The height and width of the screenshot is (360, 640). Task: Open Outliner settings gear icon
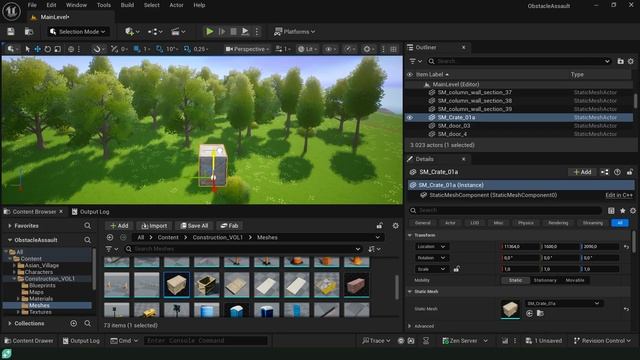point(631,61)
